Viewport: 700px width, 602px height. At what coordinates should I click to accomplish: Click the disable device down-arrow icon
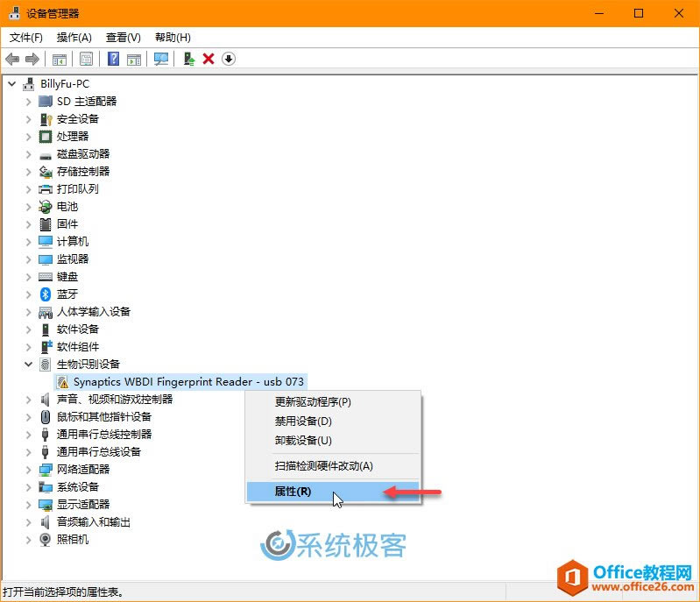[229, 59]
